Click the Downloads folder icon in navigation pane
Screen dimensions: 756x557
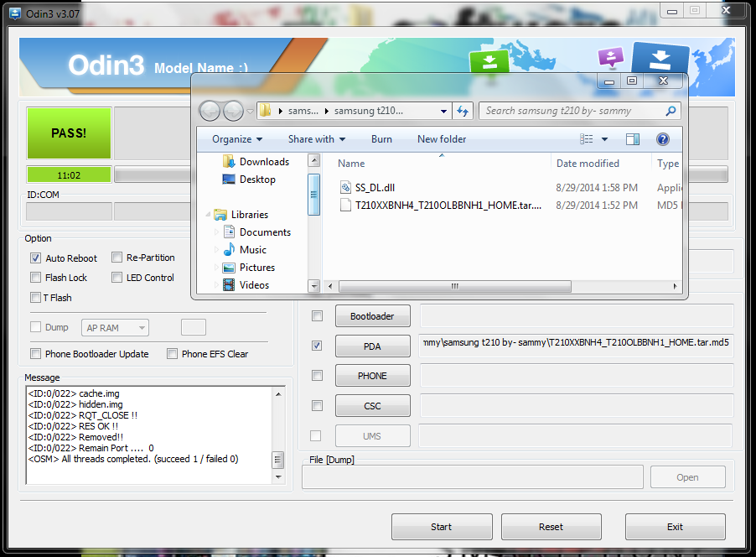(229, 161)
